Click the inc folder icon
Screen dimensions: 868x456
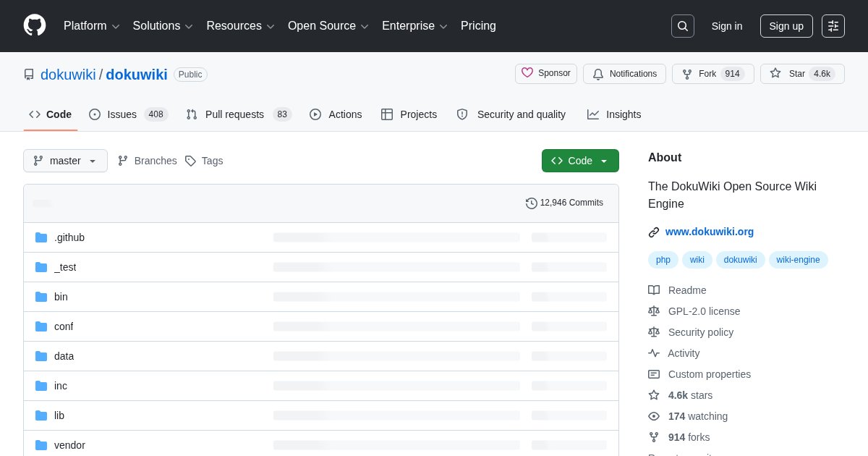[x=41, y=386]
